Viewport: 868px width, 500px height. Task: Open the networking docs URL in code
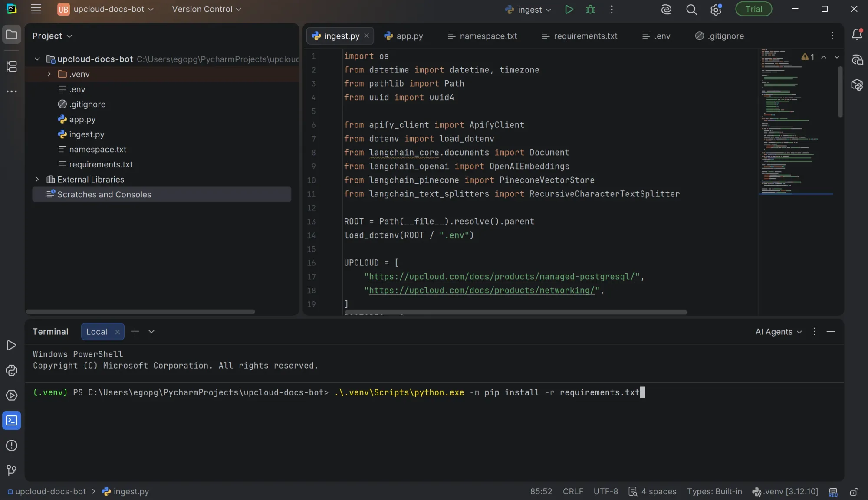(x=482, y=291)
